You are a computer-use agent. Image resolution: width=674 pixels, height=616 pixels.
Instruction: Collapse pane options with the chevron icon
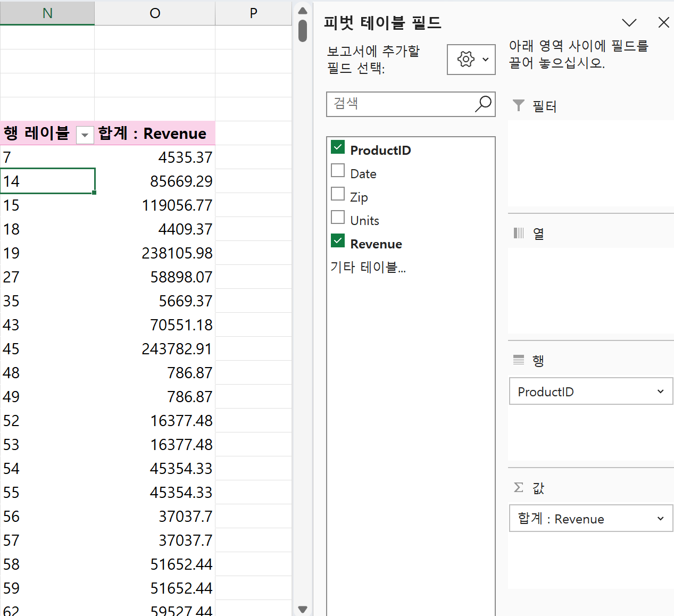pos(629,22)
